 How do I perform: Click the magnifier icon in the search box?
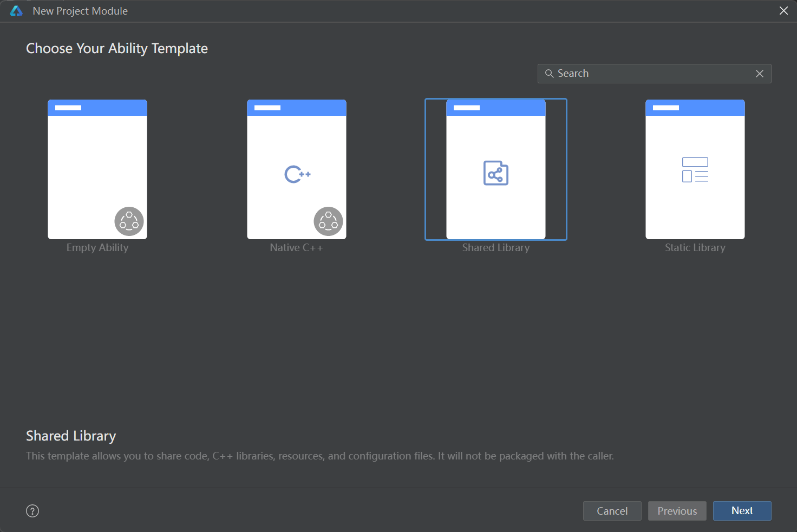549,74
